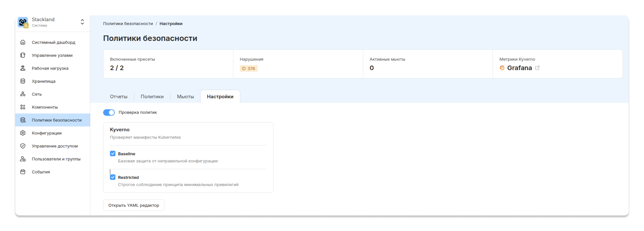Click Открыть YAML редактор button

[x=134, y=205]
